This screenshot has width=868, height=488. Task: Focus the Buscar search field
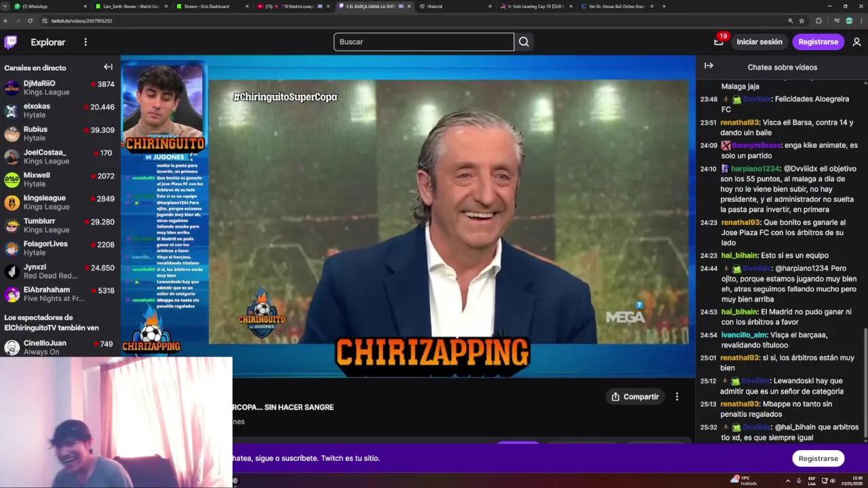coord(424,42)
